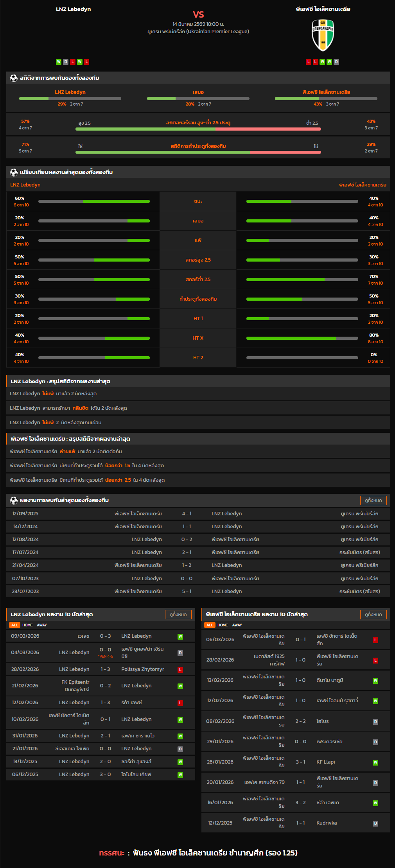Select AWAY filter in Oleksandriya last 10 results
This screenshot has width=395, height=868.
237,625
